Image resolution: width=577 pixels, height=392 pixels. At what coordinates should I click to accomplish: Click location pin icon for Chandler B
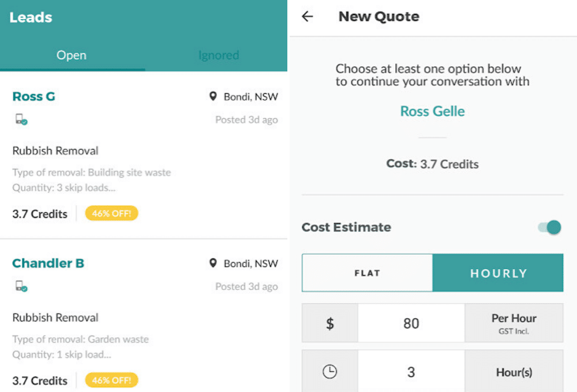pyautogui.click(x=213, y=263)
